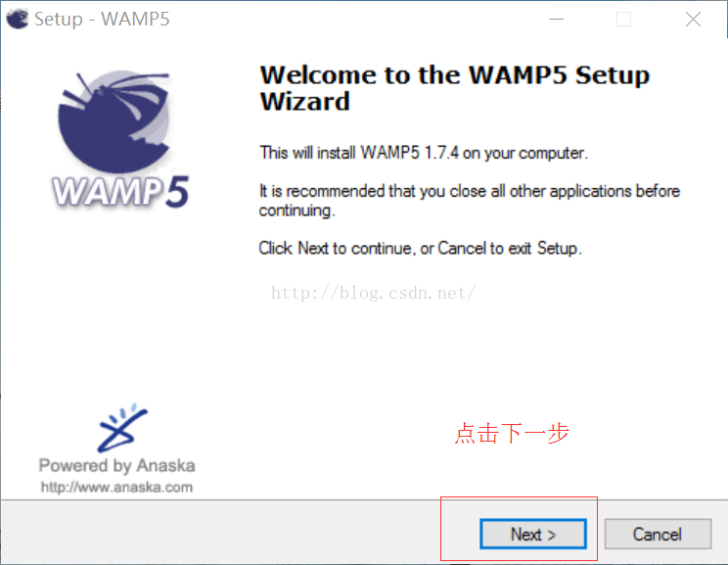The image size is (728, 565).
Task: Click the disabled maximize window button
Action: coord(623,19)
